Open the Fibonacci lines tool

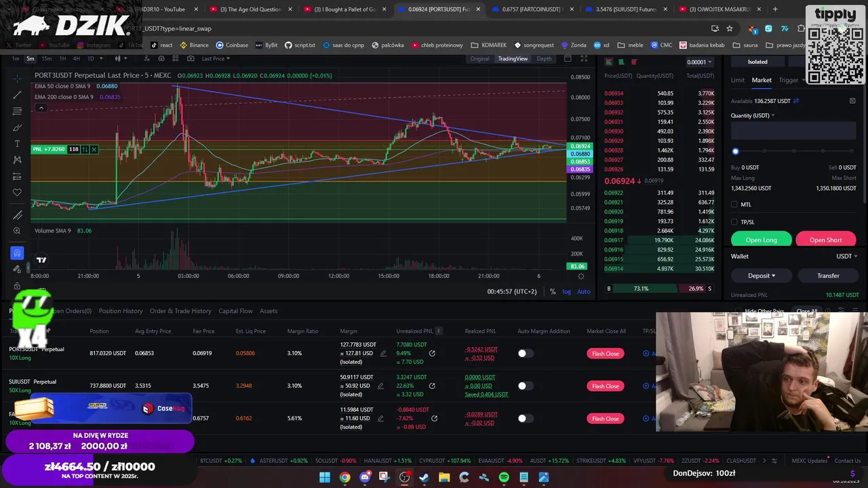coord(17,111)
